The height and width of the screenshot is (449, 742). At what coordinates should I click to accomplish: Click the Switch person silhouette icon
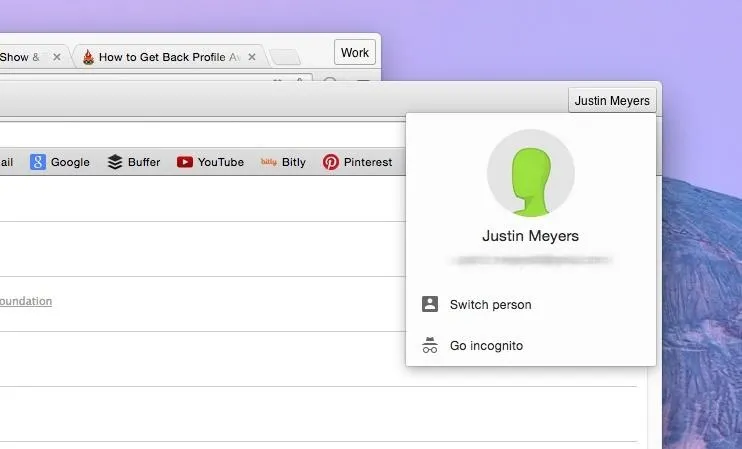click(430, 304)
